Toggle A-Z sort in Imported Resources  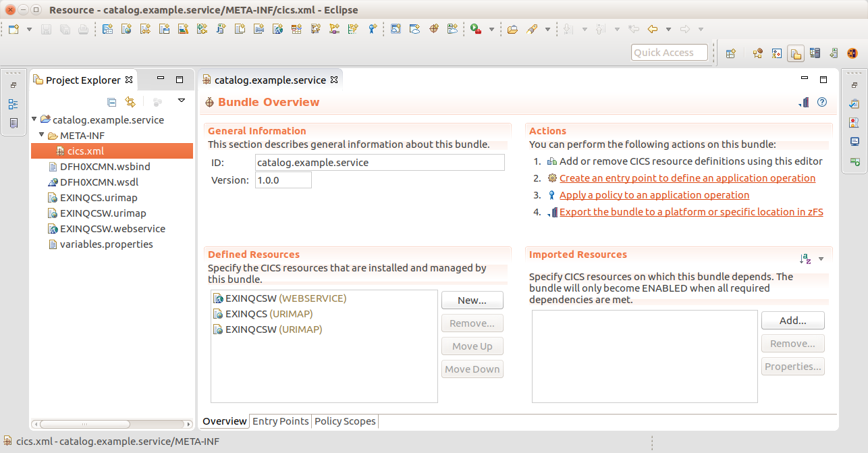[x=805, y=259]
